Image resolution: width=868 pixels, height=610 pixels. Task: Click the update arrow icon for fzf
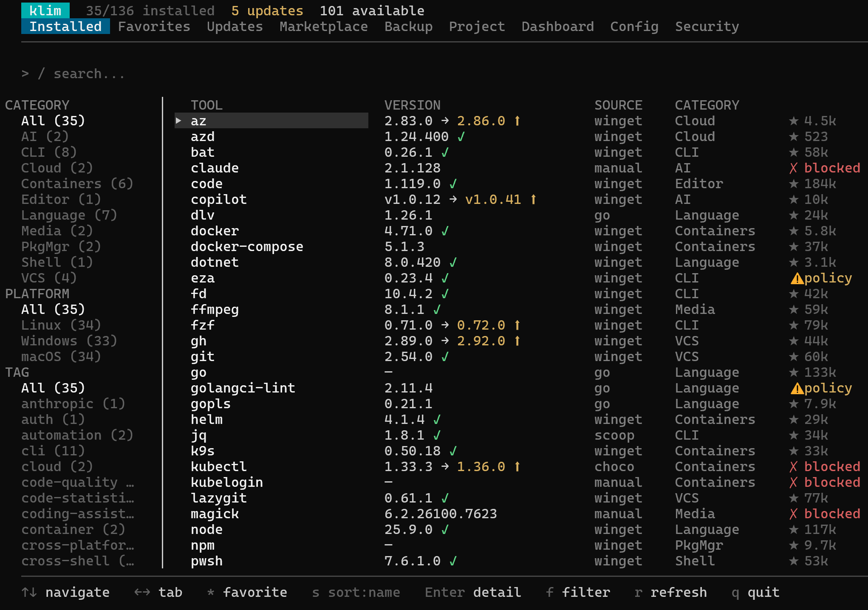517,325
